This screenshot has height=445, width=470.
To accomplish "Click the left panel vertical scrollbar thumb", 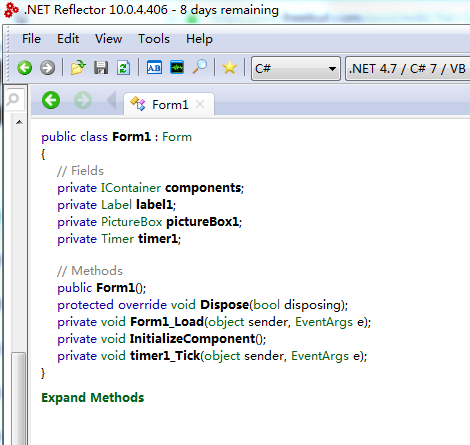I will (19, 398).
